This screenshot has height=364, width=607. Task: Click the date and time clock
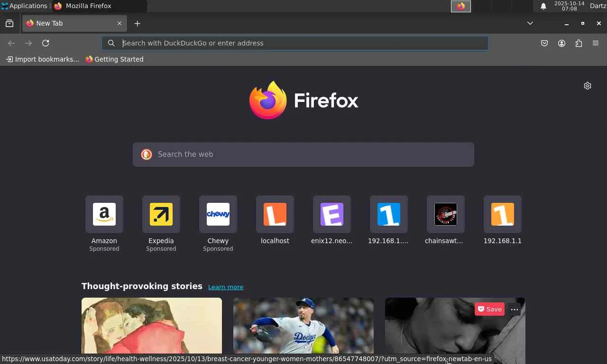point(569,6)
